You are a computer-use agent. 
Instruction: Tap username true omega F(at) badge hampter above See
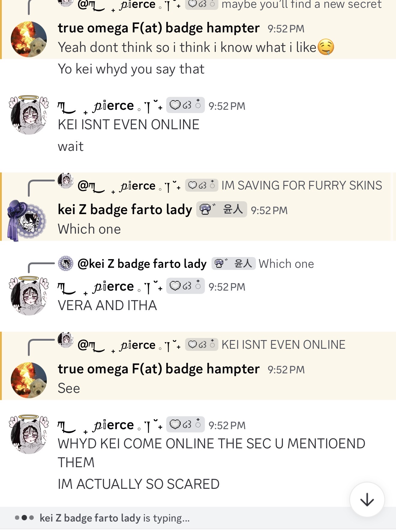click(x=159, y=369)
